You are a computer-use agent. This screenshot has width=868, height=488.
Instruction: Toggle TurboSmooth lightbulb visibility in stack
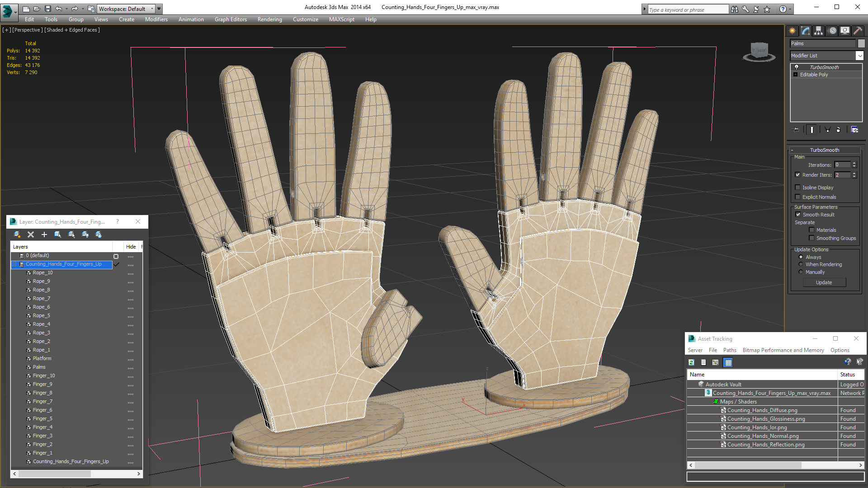(797, 67)
